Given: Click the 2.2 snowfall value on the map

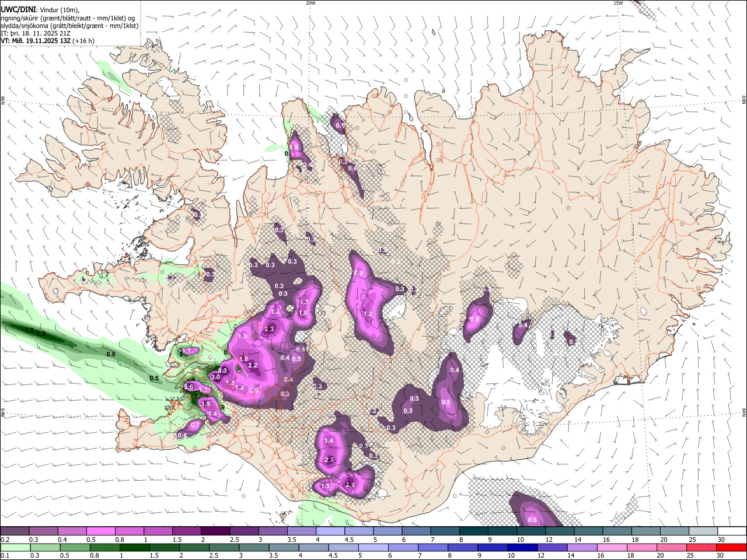Looking at the screenshot, I should click(x=253, y=365).
